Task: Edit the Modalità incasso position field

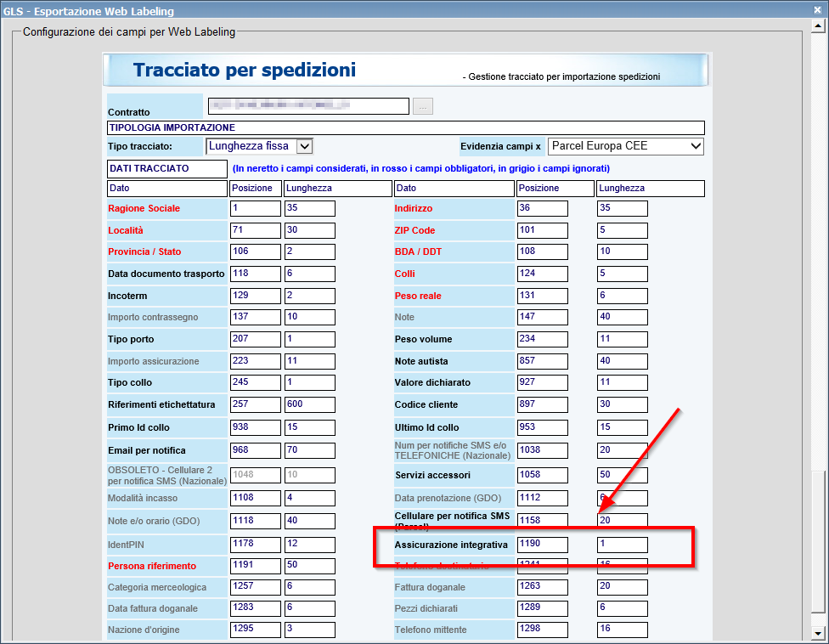Action: [256, 498]
